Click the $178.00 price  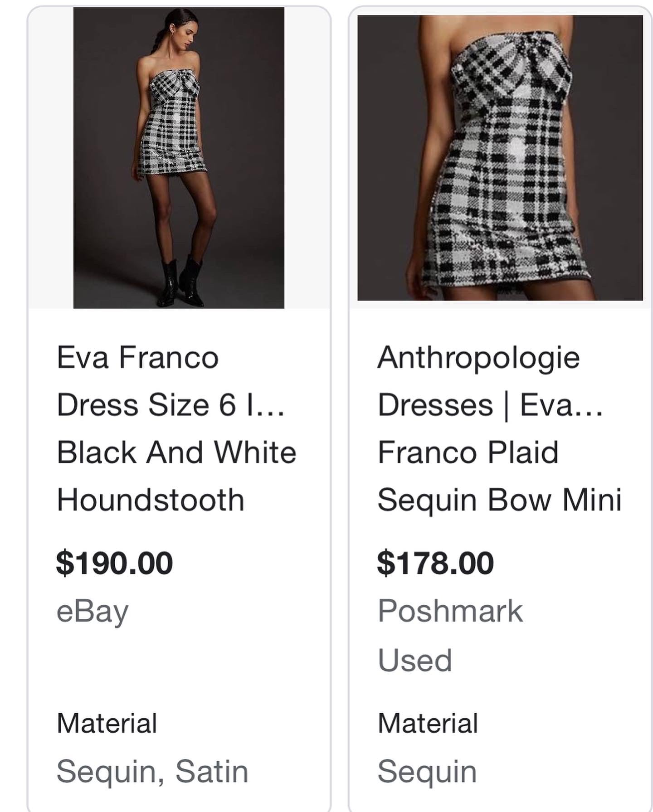click(x=435, y=563)
